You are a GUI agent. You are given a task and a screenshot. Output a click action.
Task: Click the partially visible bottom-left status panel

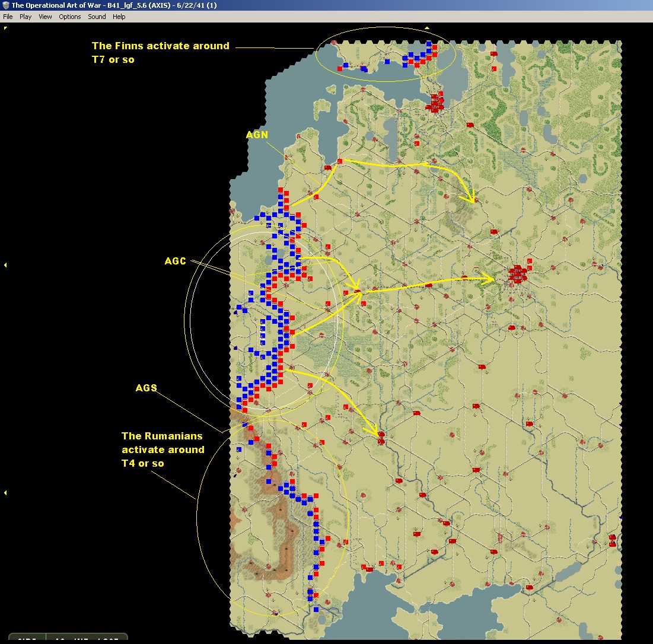(68, 639)
